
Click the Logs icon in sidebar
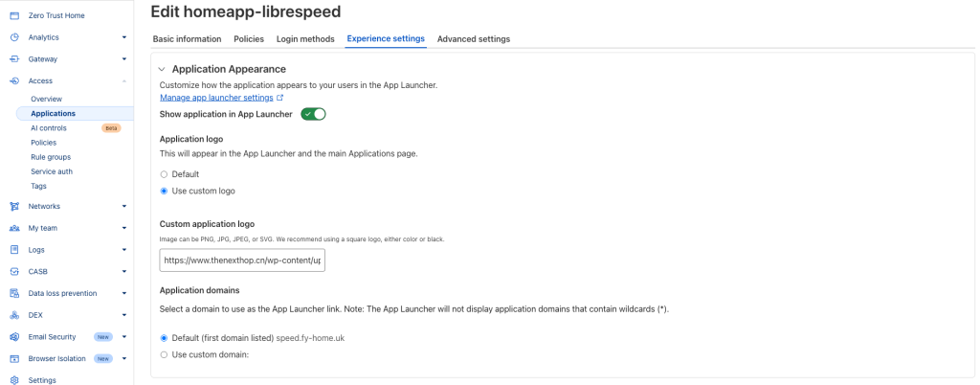14,250
